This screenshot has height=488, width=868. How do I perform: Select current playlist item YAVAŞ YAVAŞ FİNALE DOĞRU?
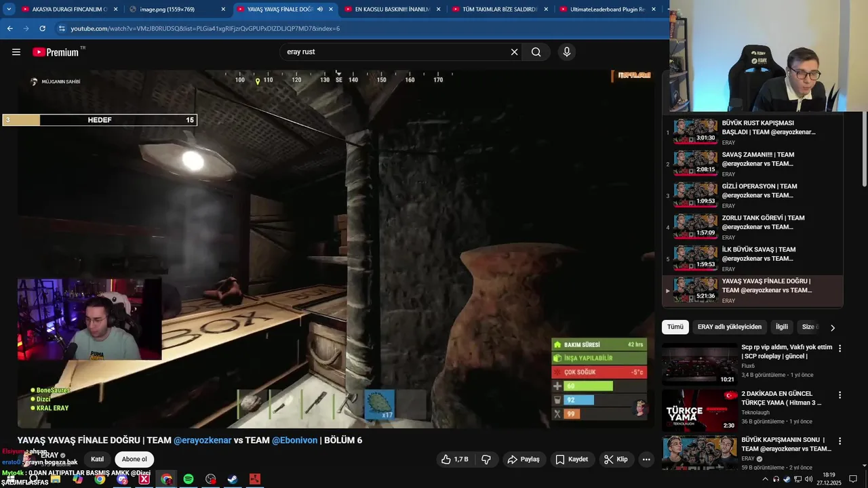click(x=753, y=291)
